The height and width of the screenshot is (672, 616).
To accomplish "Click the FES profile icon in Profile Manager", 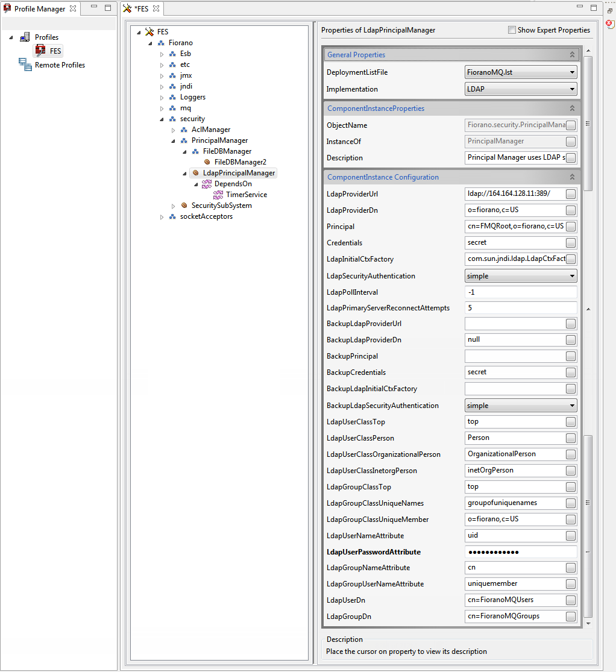I will tap(40, 51).
